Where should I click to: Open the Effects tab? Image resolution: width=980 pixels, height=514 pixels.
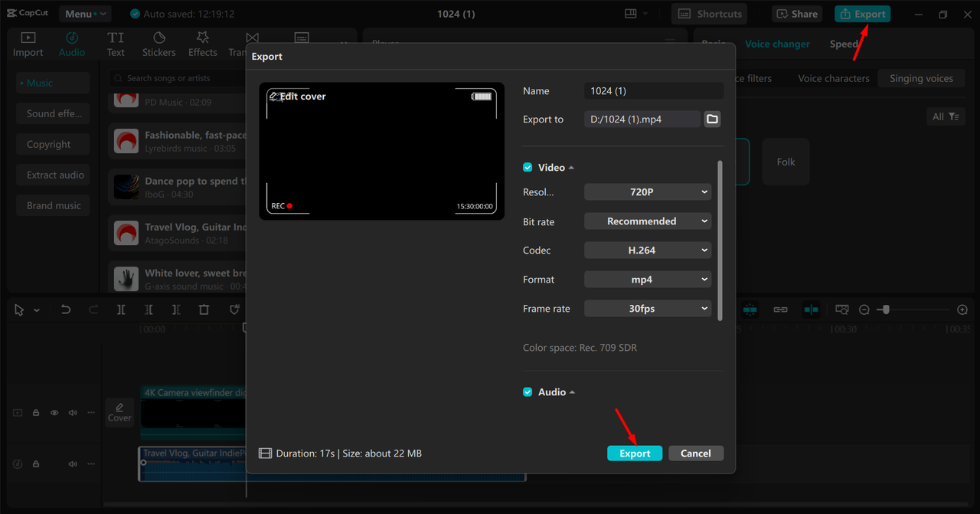(203, 44)
